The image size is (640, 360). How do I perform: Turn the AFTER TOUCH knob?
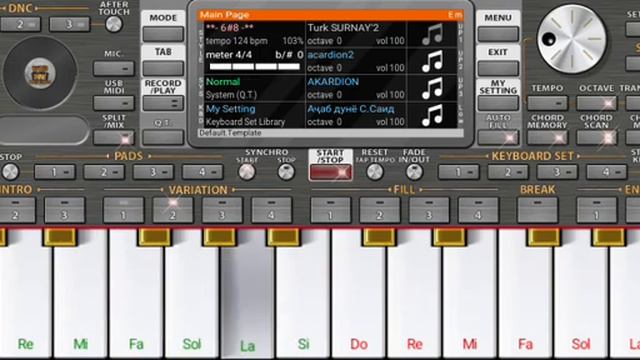[114, 24]
